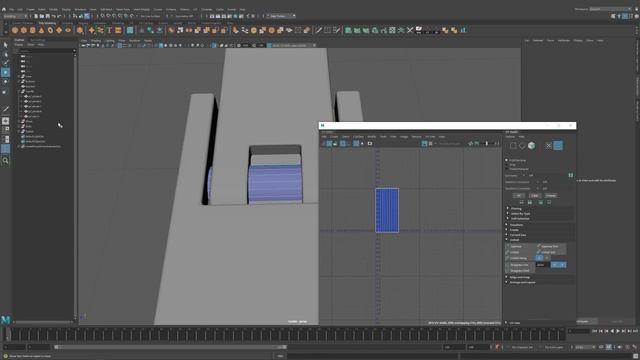Open the Windows menu in main menu bar
The width and height of the screenshot is (640, 360).
pyautogui.click(x=80, y=9)
